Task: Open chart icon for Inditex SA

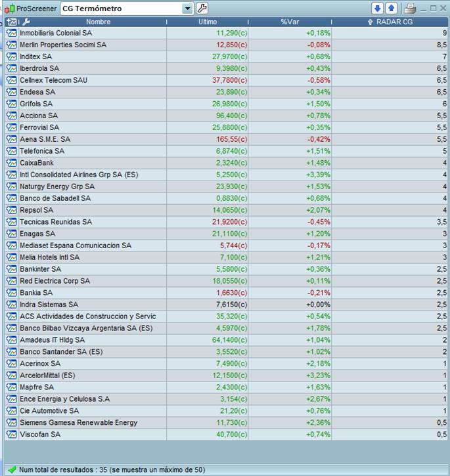Action: pos(12,56)
